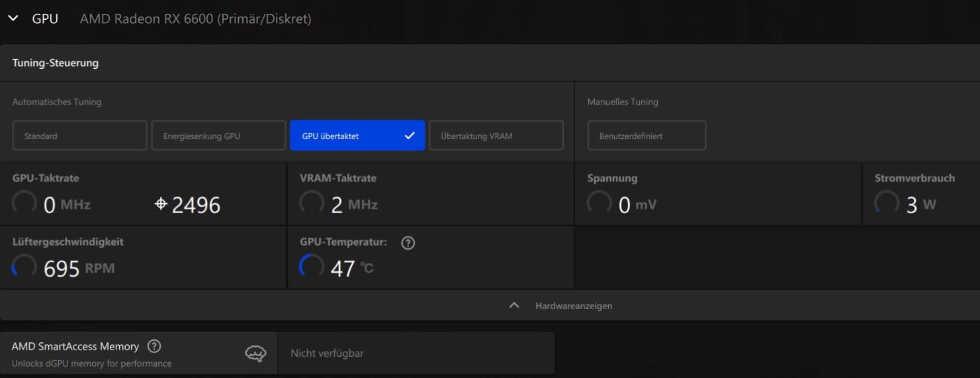This screenshot has width=980, height=378.
Task: Toggle the GPU übertaktet preset
Action: [x=357, y=136]
